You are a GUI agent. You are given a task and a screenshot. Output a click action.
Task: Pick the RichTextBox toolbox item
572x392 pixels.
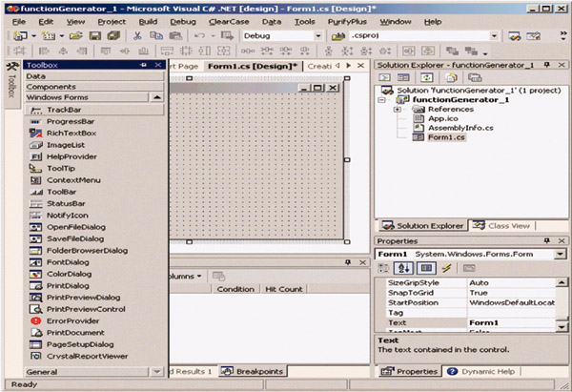pos(70,134)
